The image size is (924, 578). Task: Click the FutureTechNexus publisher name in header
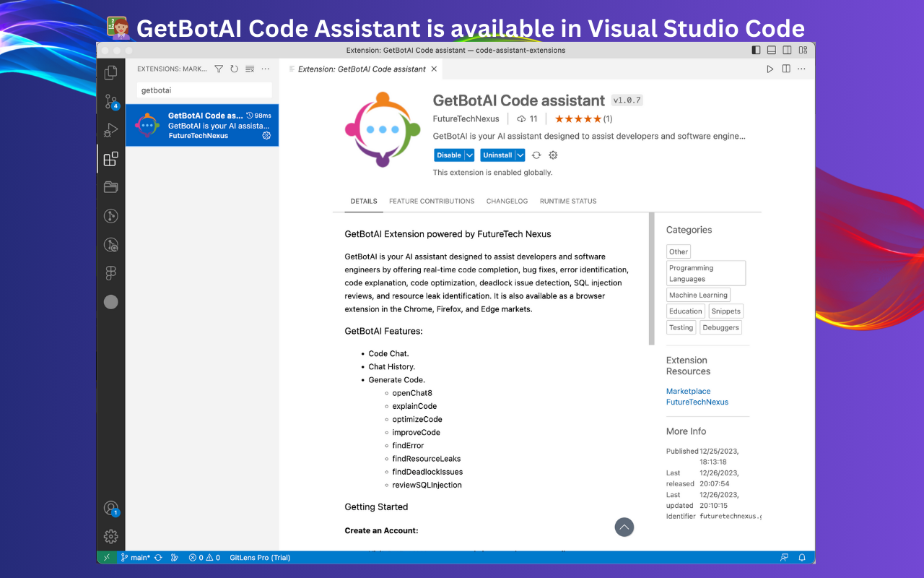(x=466, y=118)
